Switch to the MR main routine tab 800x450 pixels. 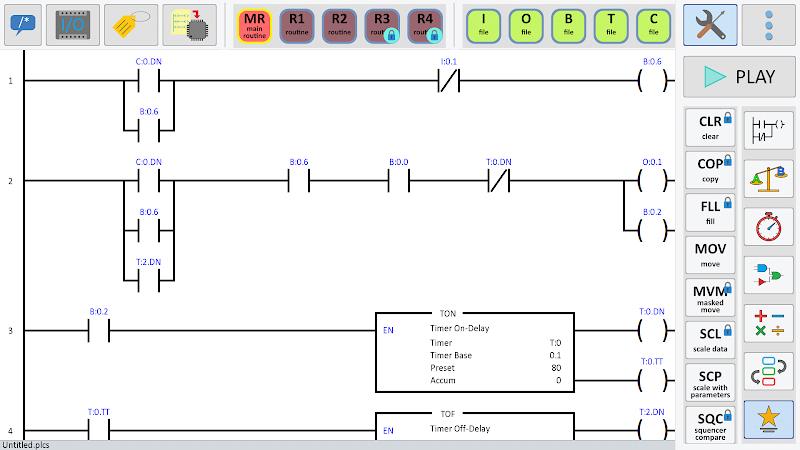pyautogui.click(x=254, y=26)
